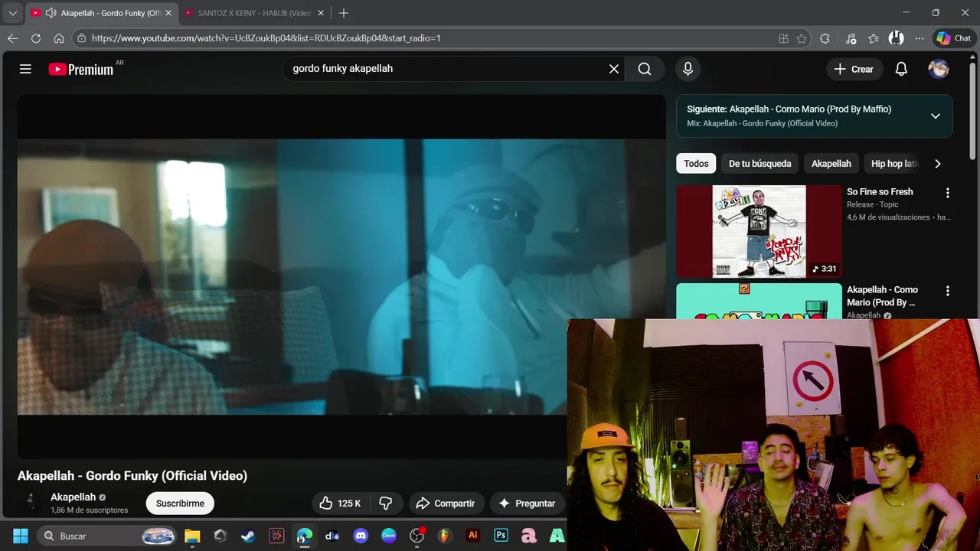The image size is (980, 551).
Task: Open OBS Studio from the taskbar
Action: click(416, 536)
